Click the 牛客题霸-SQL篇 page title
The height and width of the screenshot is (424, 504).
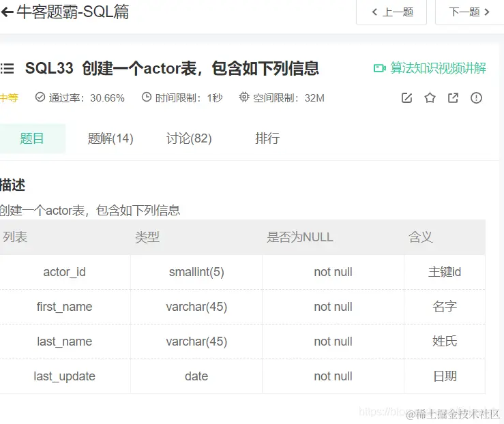click(x=73, y=12)
